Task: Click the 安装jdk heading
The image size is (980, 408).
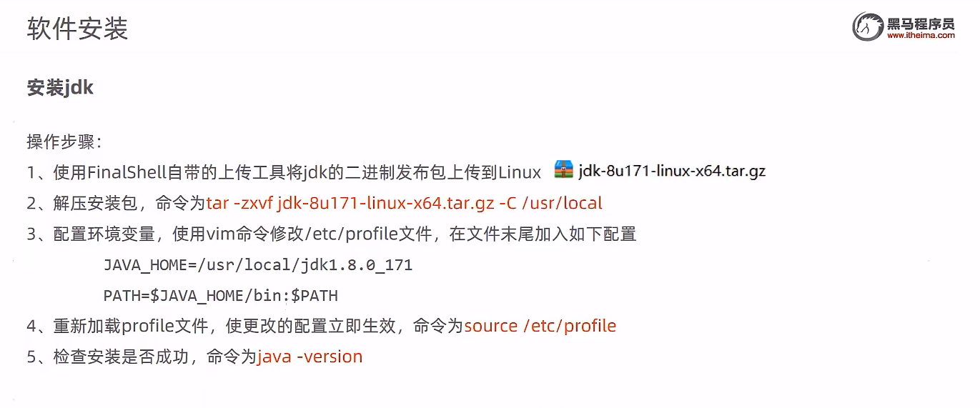Action: (x=60, y=87)
